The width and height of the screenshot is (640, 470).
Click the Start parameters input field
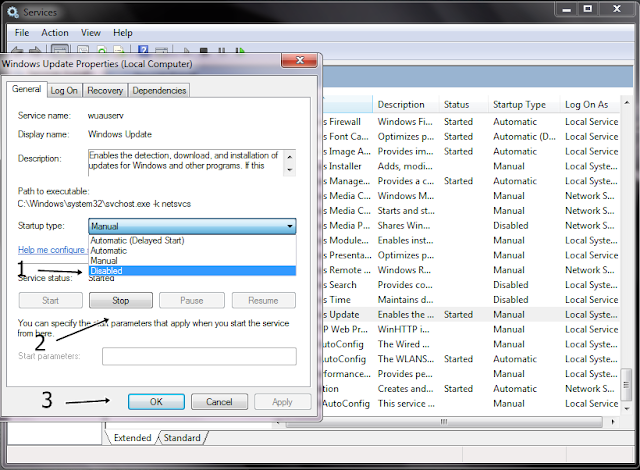199,356
